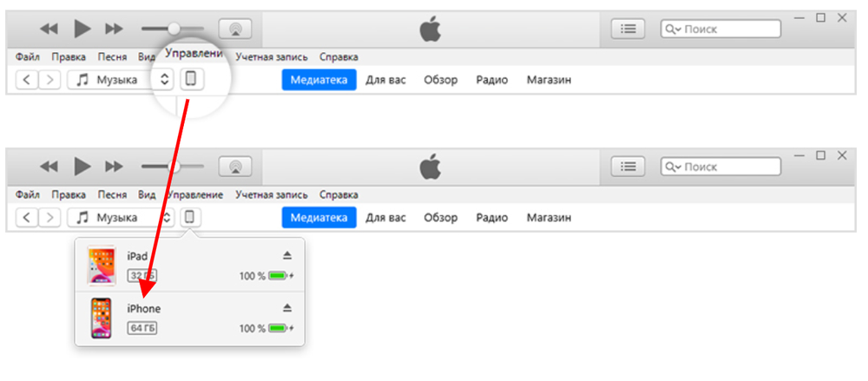Select the iPad name in the device popup
This screenshot has width=868, height=381.
tap(137, 256)
